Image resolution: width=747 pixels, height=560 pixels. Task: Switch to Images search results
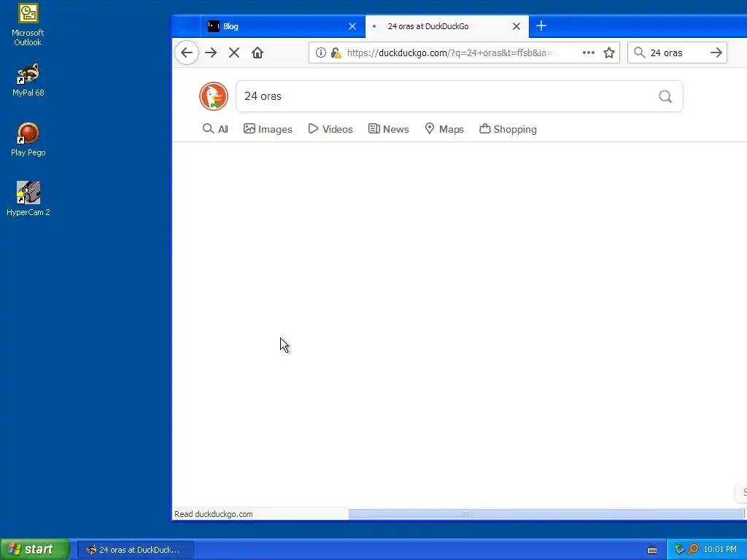coord(268,129)
